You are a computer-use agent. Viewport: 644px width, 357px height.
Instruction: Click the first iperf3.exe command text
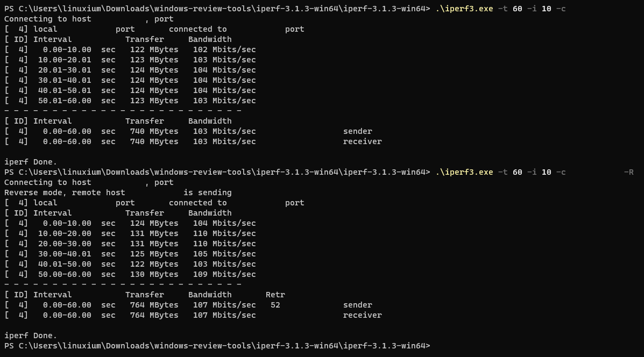[x=500, y=9]
